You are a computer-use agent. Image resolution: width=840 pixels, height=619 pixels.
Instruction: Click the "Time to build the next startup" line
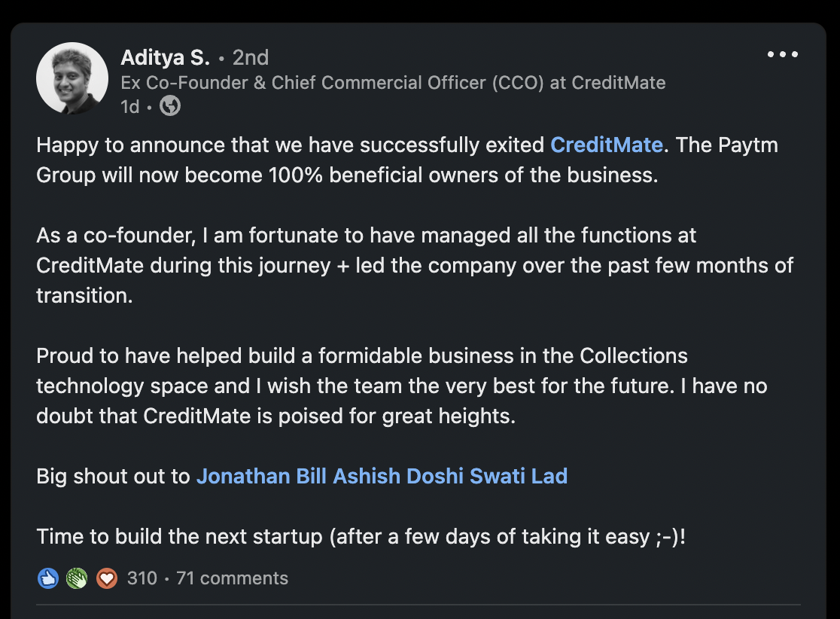pyautogui.click(x=361, y=537)
